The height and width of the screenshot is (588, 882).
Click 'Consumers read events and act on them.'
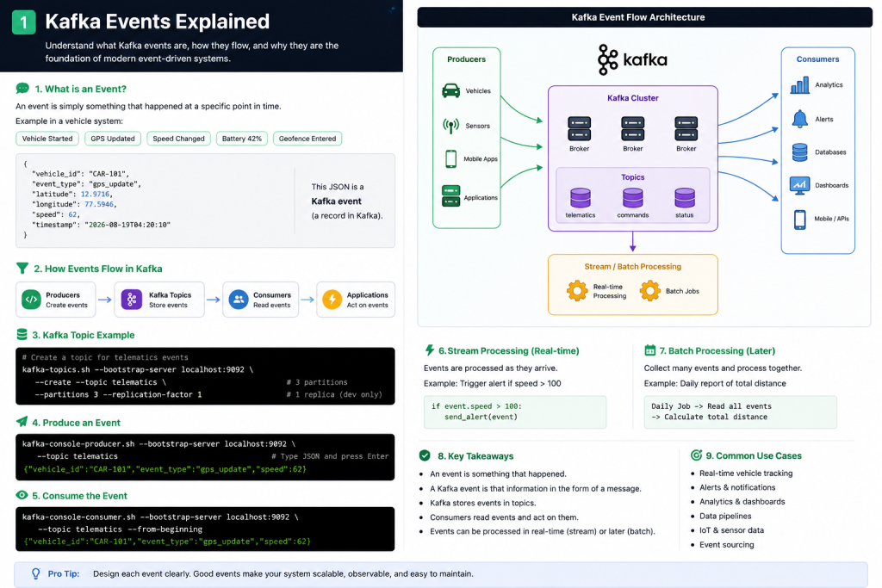click(x=504, y=517)
